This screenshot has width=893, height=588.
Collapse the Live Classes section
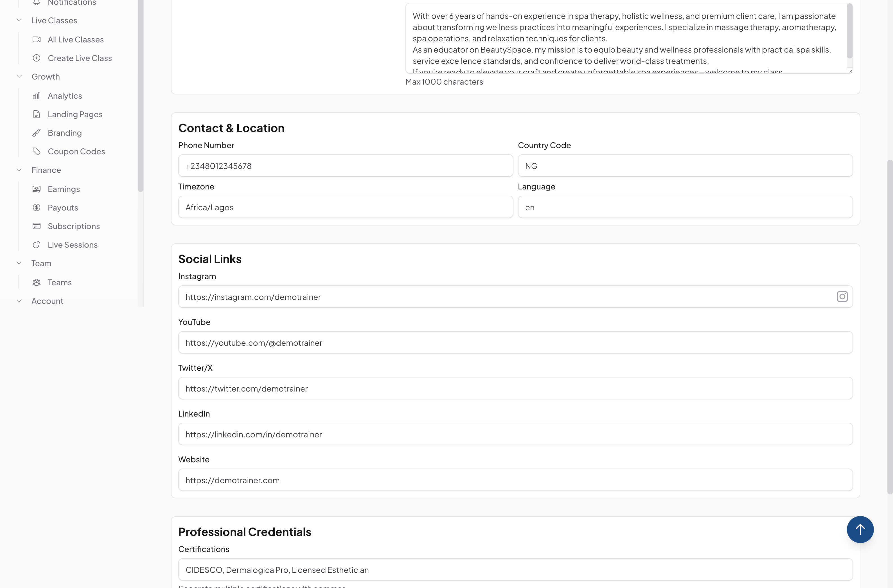[x=19, y=20]
